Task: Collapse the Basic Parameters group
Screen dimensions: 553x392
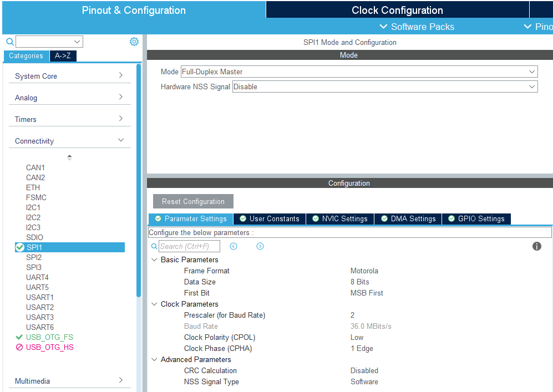Action: pos(154,259)
